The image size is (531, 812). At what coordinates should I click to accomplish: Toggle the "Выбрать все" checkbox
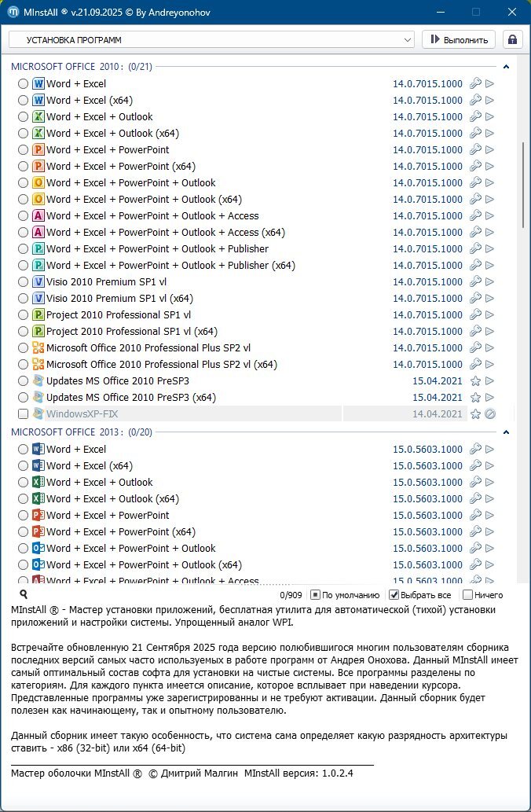coord(395,595)
